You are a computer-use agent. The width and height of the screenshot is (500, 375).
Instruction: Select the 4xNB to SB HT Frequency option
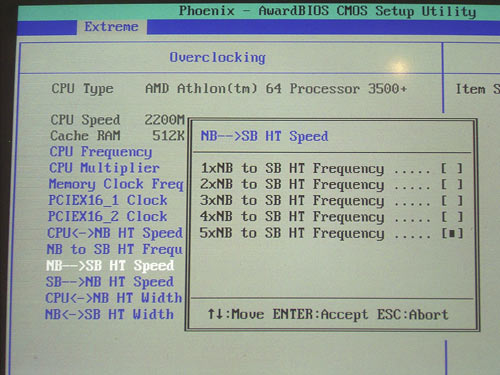[332, 217]
